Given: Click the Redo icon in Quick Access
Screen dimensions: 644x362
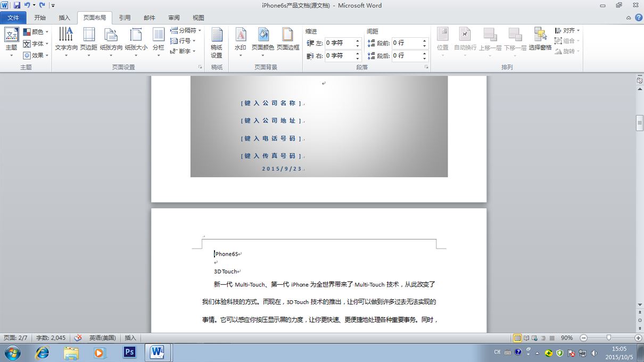Looking at the screenshot, I should click(x=42, y=5).
